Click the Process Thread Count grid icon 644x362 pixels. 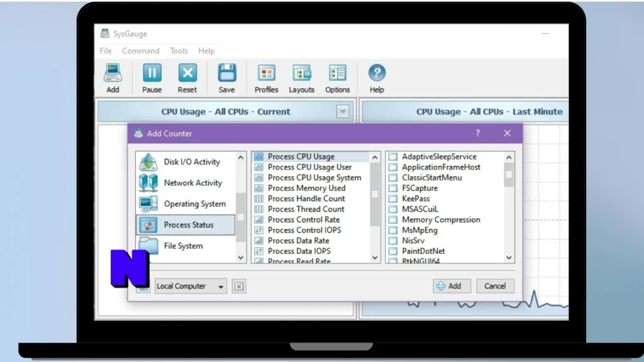[258, 209]
